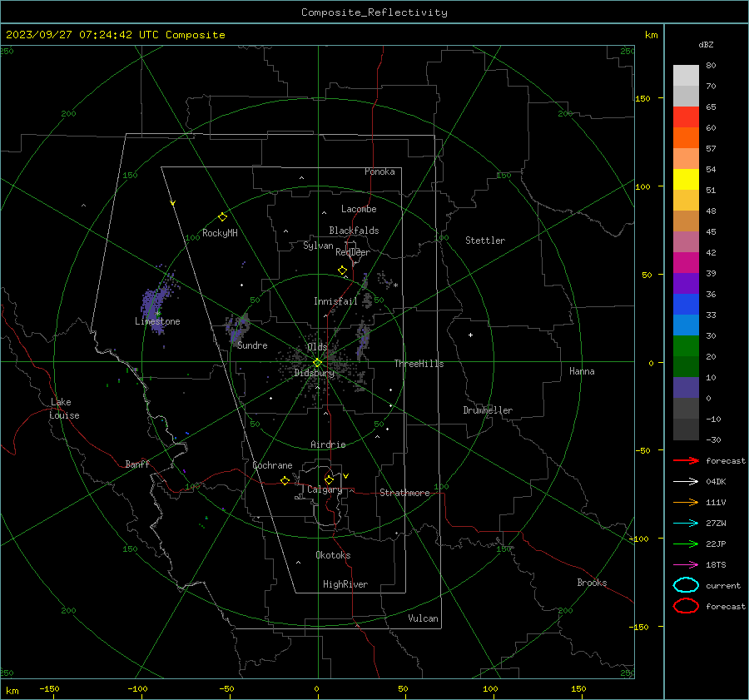749x700 pixels.
Task: Click the indigo 0-10 dBZ color swatch
Action: click(x=686, y=388)
